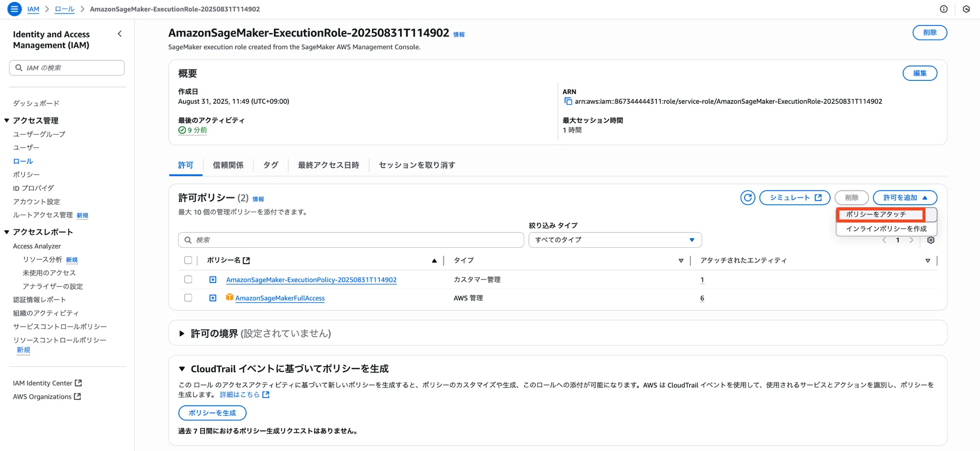Click the info circle icon at top right

(944, 9)
